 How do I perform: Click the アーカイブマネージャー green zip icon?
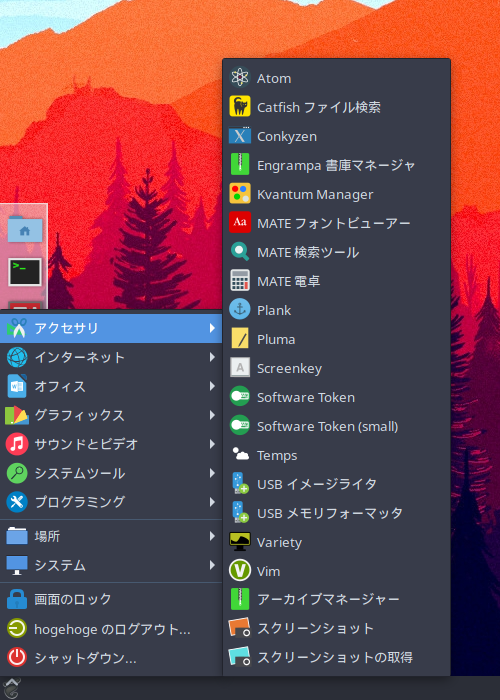pyautogui.click(x=240, y=599)
